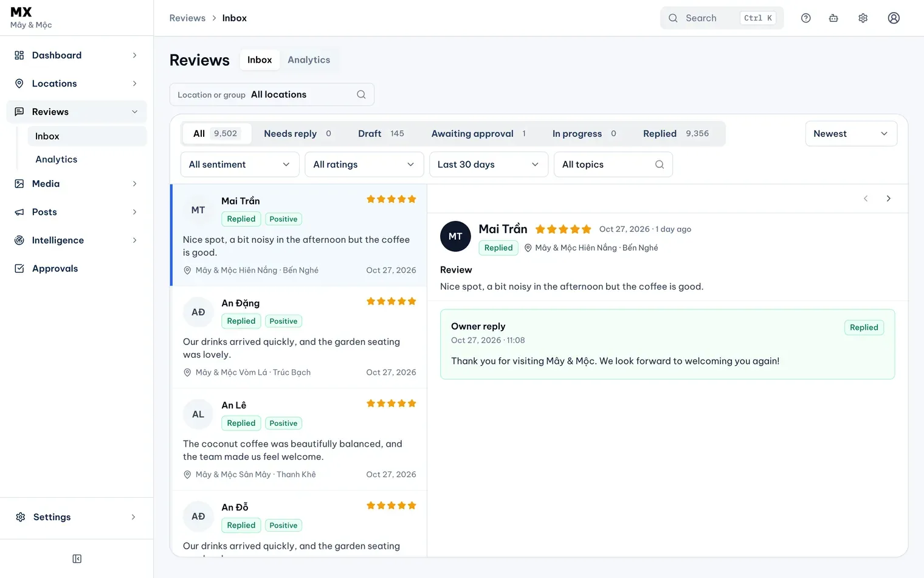Image resolution: width=924 pixels, height=578 pixels.
Task: Collapse the Reviews sidebar section chevron
Action: [135, 112]
